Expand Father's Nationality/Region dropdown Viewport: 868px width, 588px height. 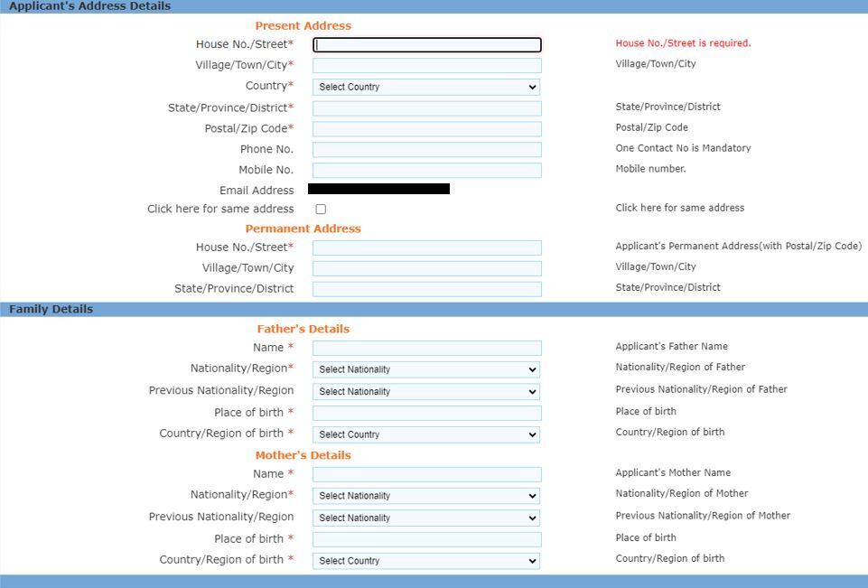426,369
